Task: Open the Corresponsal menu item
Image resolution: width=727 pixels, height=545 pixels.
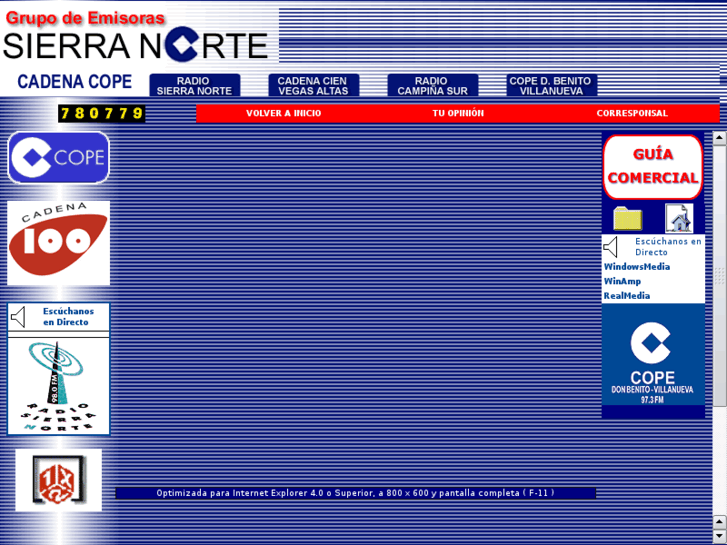Action: (x=632, y=113)
